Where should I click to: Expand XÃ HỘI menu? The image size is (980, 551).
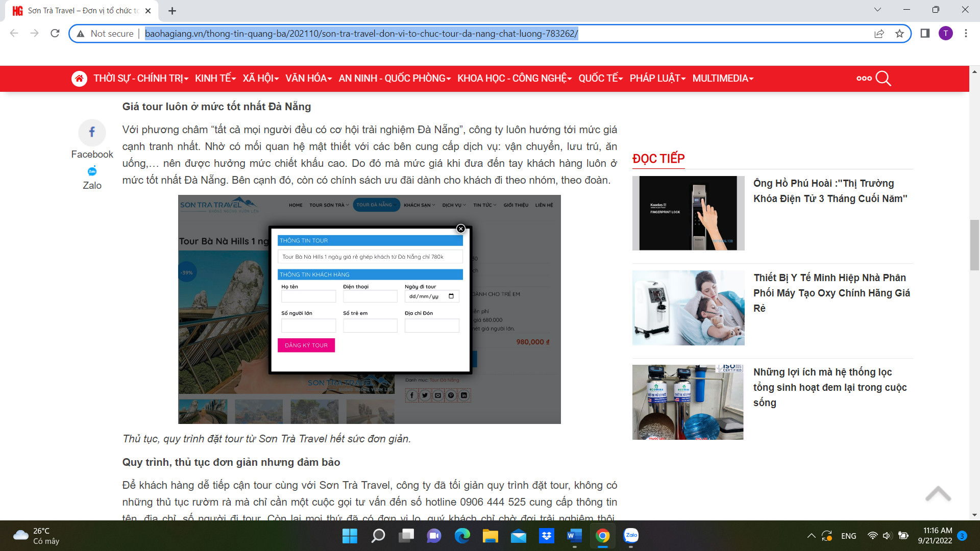(x=261, y=79)
